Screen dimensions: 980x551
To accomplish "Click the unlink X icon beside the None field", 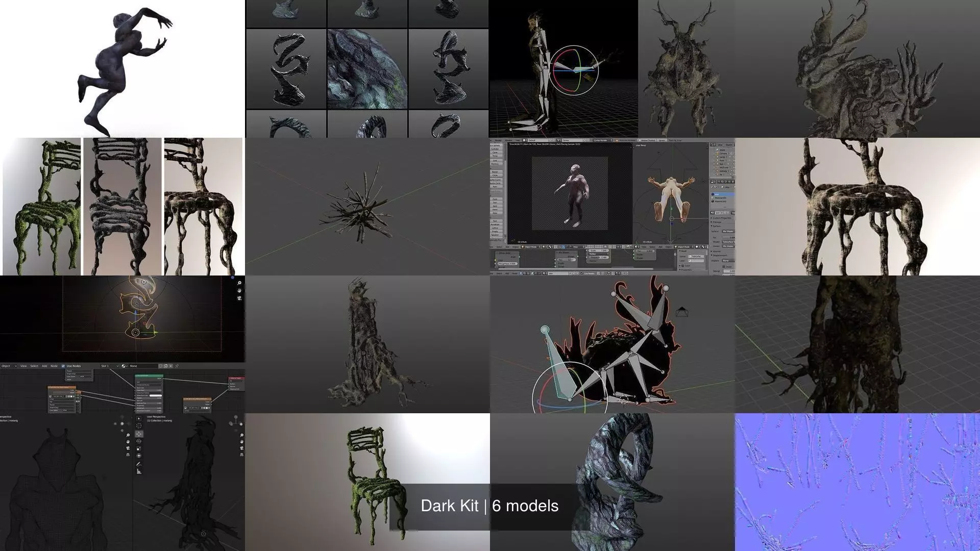I will (x=170, y=366).
